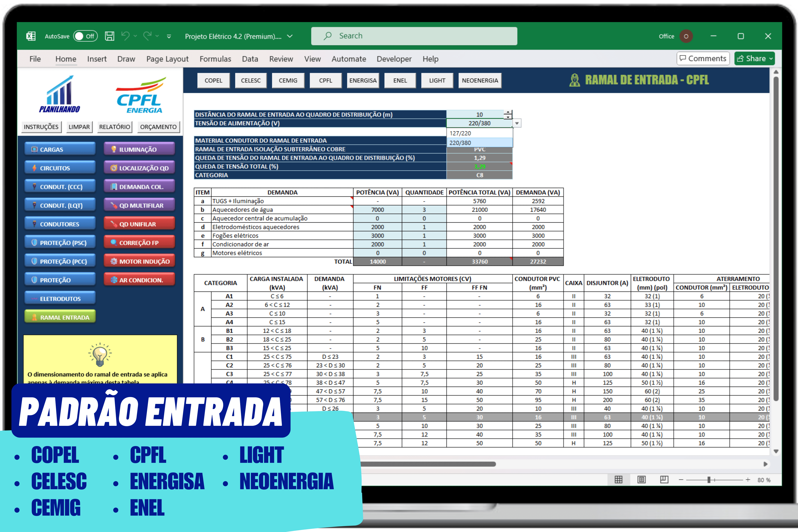Open the QD UNIFILAR button
Image resolution: width=798 pixels, height=532 pixels.
(x=139, y=224)
